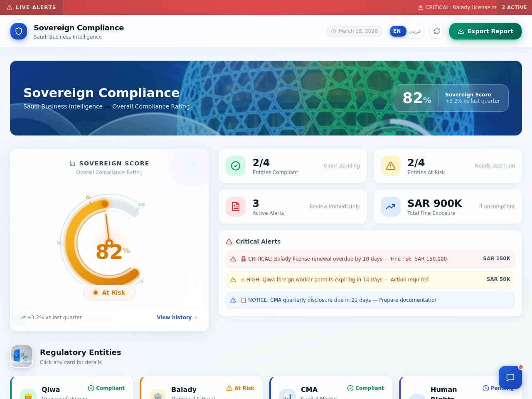The width and height of the screenshot is (532, 399).
Task: Click the Balady card building icon
Action: [158, 395]
